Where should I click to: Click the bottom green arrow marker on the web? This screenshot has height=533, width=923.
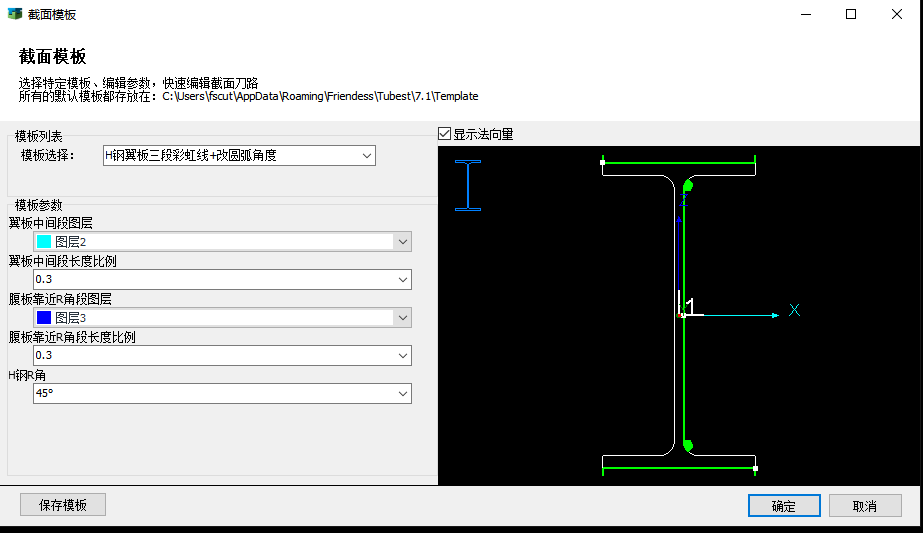pyautogui.click(x=687, y=445)
